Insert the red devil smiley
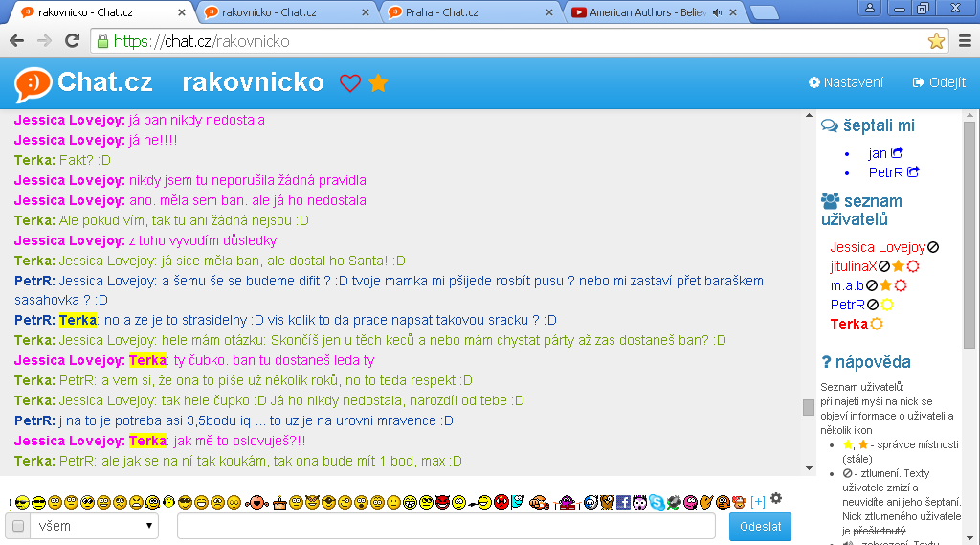This screenshot has width=980, height=545. click(442, 503)
